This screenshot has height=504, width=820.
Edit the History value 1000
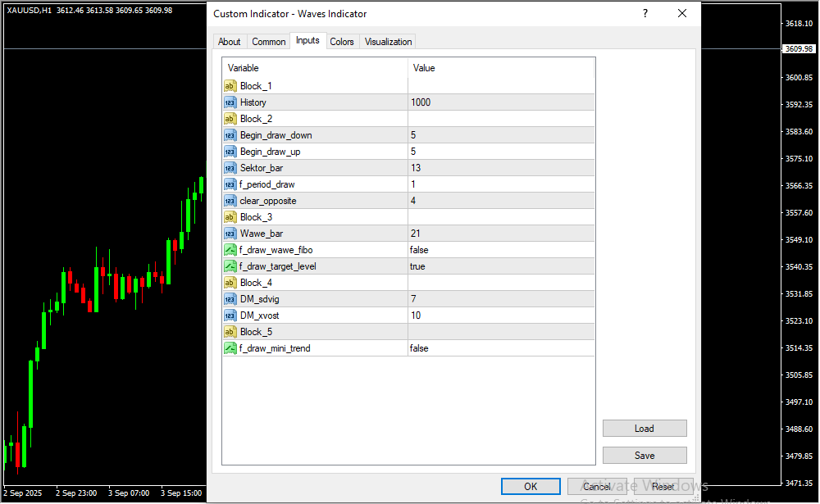point(500,102)
